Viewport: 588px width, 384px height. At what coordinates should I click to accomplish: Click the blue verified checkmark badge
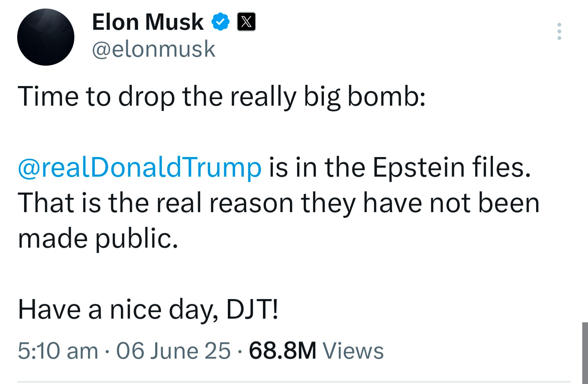(x=220, y=22)
